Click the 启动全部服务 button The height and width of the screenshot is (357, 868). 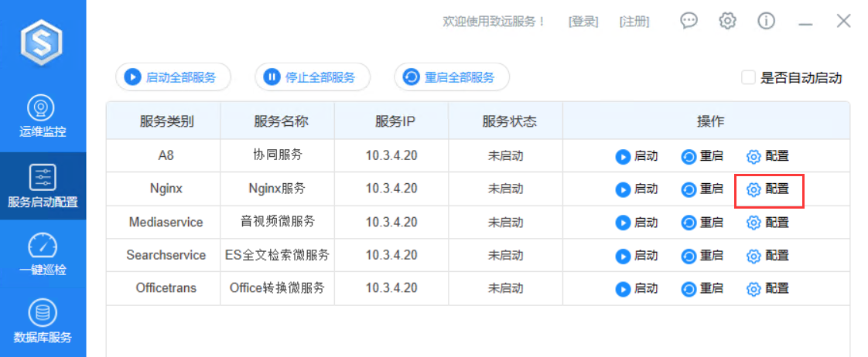(x=173, y=77)
